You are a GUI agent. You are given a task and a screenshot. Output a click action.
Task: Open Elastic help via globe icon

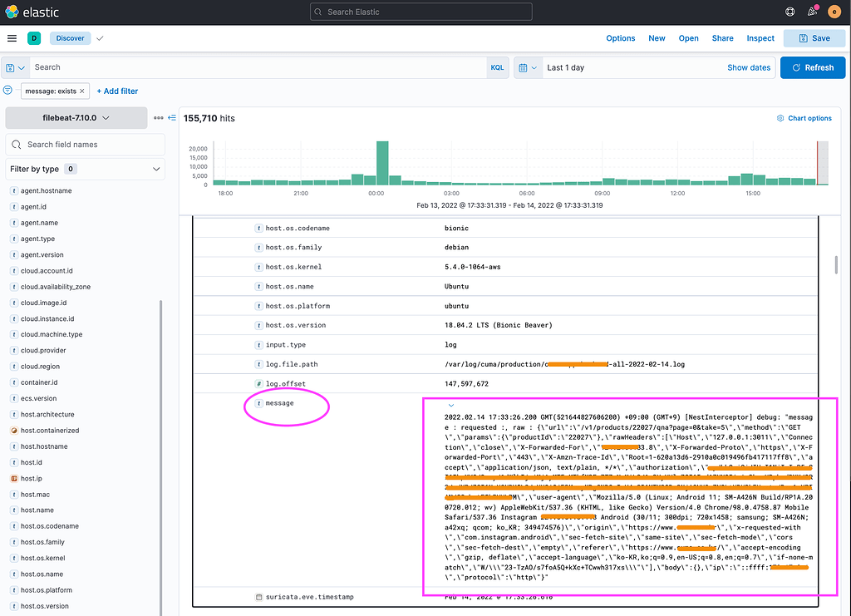coord(790,12)
